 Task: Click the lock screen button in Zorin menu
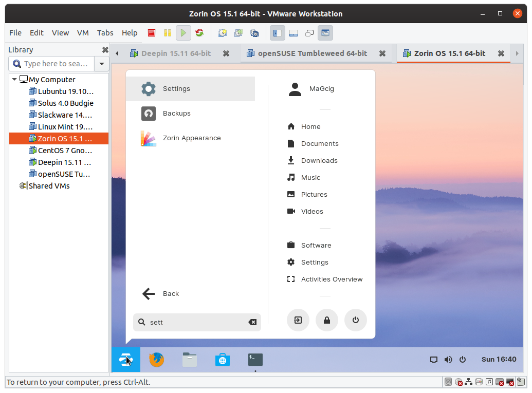click(x=327, y=320)
